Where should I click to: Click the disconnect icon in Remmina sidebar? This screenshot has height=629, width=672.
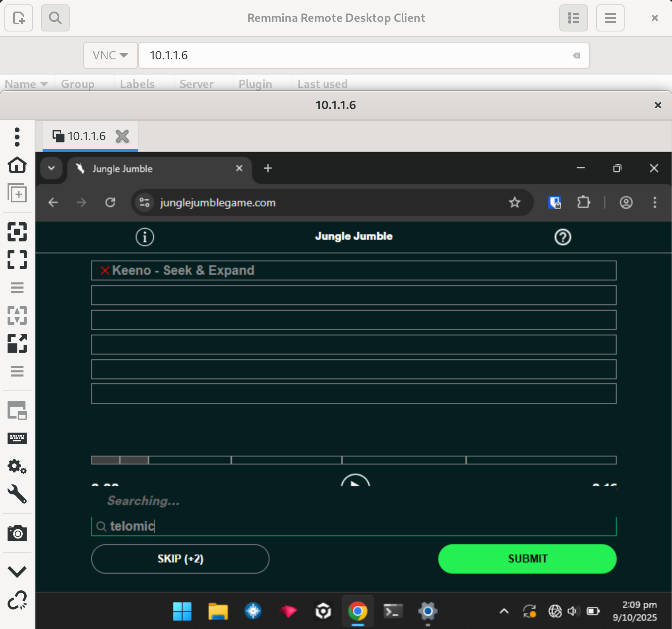coord(17,600)
